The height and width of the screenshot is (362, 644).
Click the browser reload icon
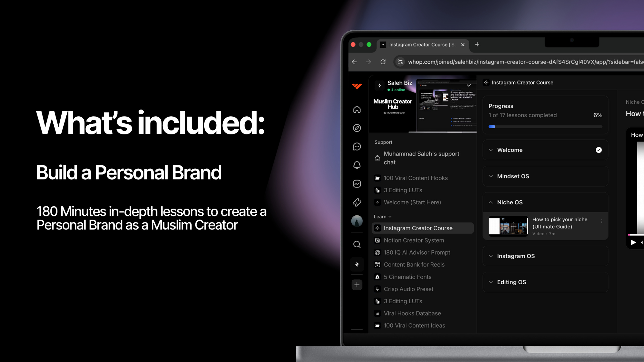(x=383, y=62)
